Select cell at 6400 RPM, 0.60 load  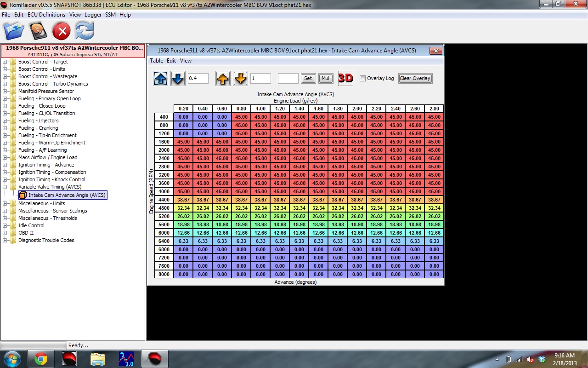coord(222,241)
